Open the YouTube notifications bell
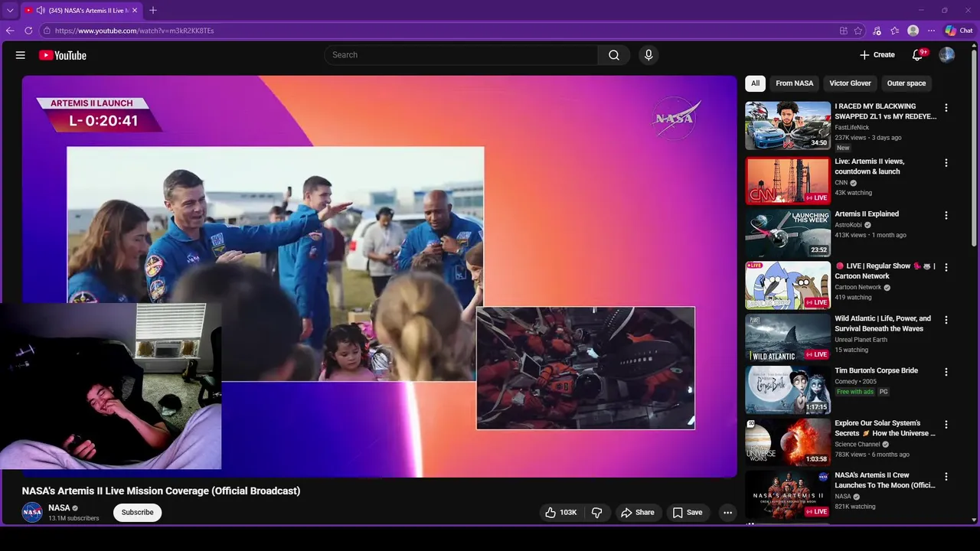The height and width of the screenshot is (551, 980). 917,55
